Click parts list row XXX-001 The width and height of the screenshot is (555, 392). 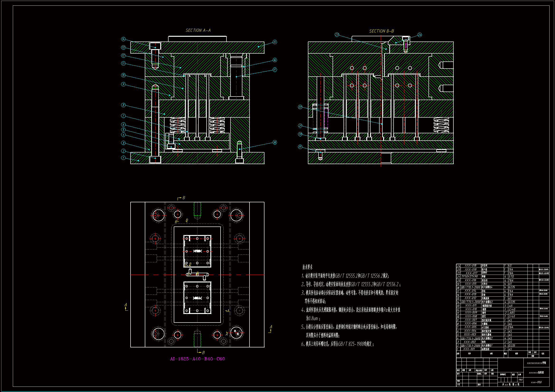[x=469, y=349]
